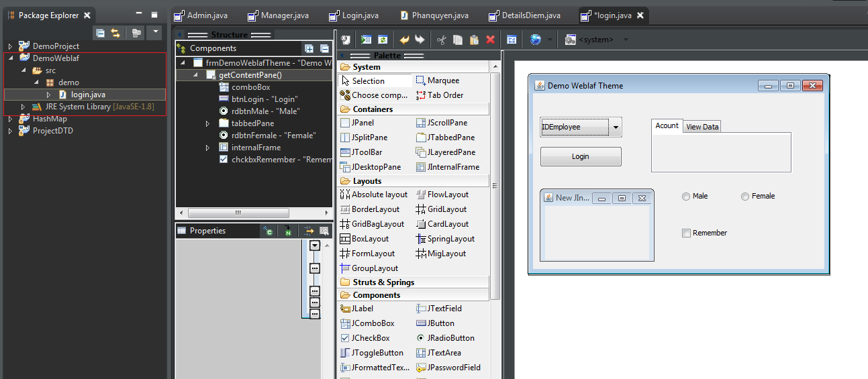Click the Palette vertical scrollbar

[495, 186]
